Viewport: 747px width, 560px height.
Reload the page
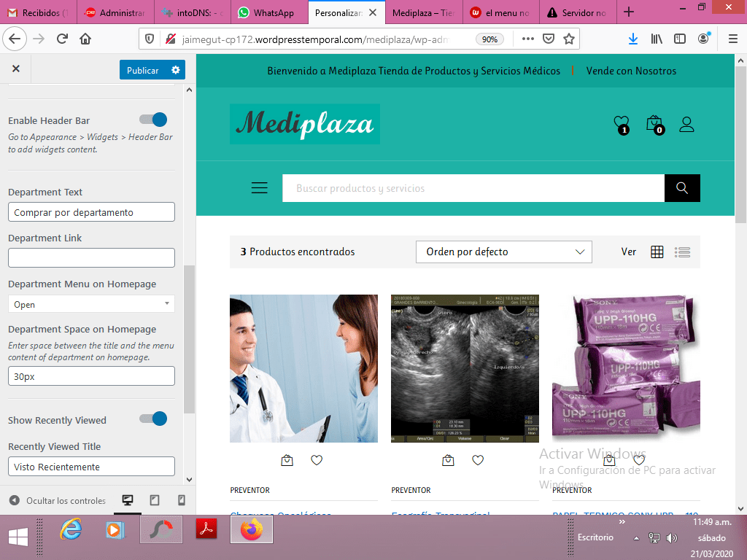point(62,39)
